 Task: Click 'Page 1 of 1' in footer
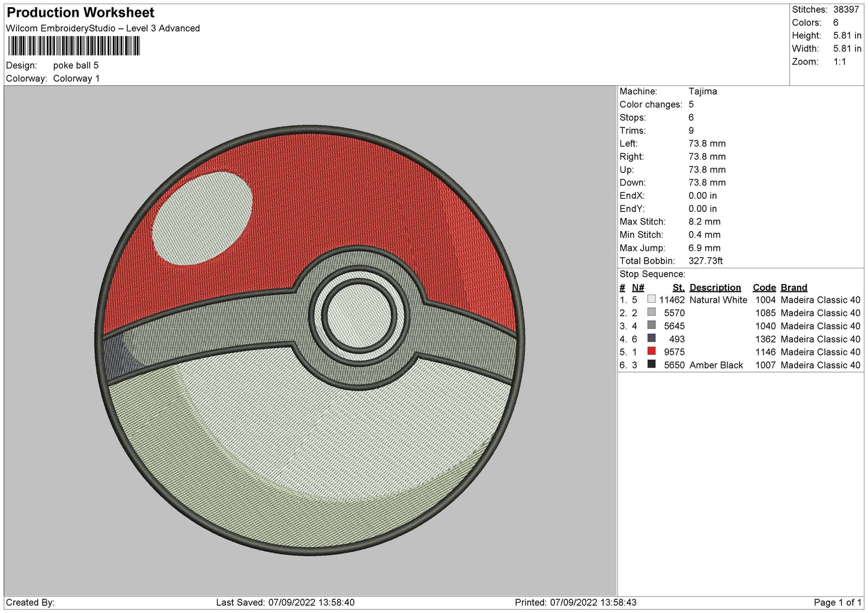coord(838,603)
